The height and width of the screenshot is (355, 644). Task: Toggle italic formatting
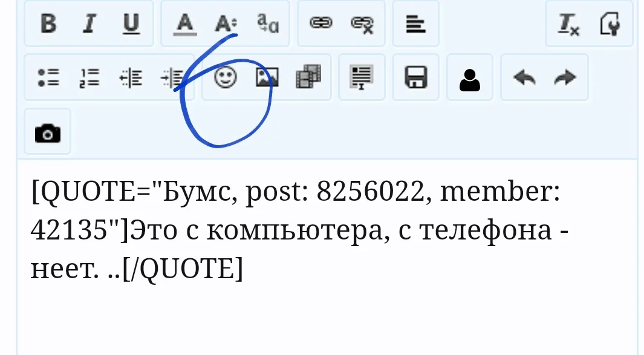pyautogui.click(x=89, y=24)
